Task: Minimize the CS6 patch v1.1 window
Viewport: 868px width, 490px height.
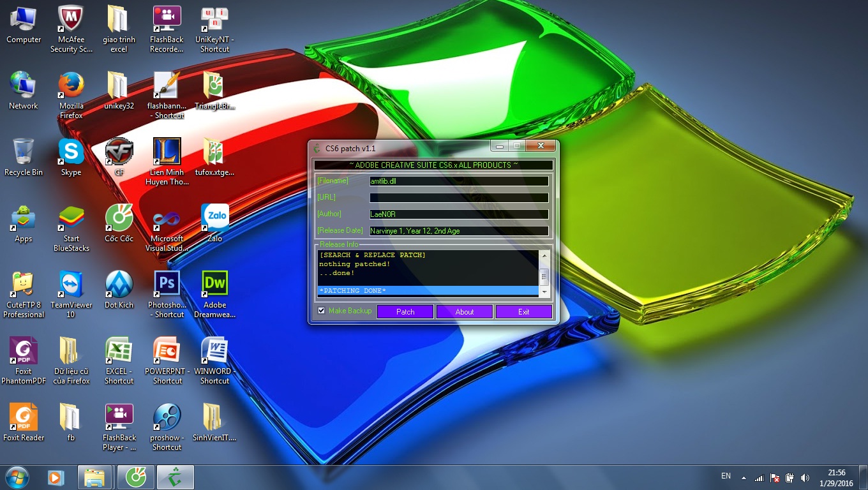Action: tap(500, 146)
